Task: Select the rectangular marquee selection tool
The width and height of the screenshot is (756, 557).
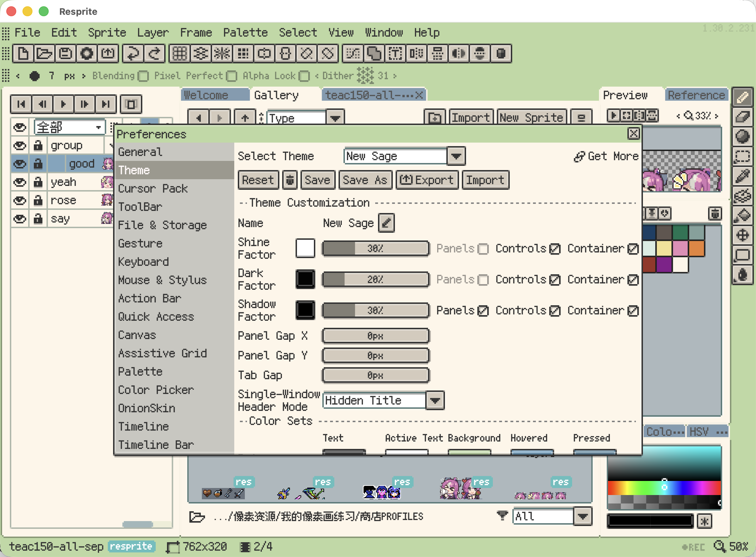Action: [742, 156]
